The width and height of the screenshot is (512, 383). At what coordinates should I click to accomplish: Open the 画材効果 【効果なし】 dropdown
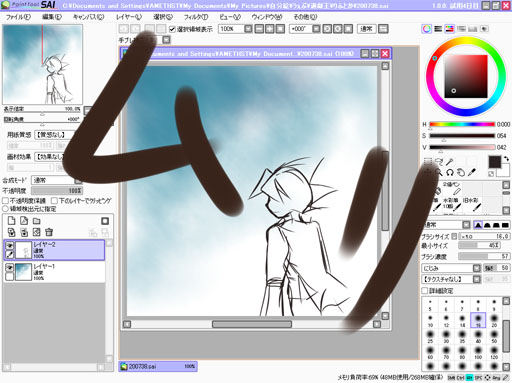pos(50,157)
